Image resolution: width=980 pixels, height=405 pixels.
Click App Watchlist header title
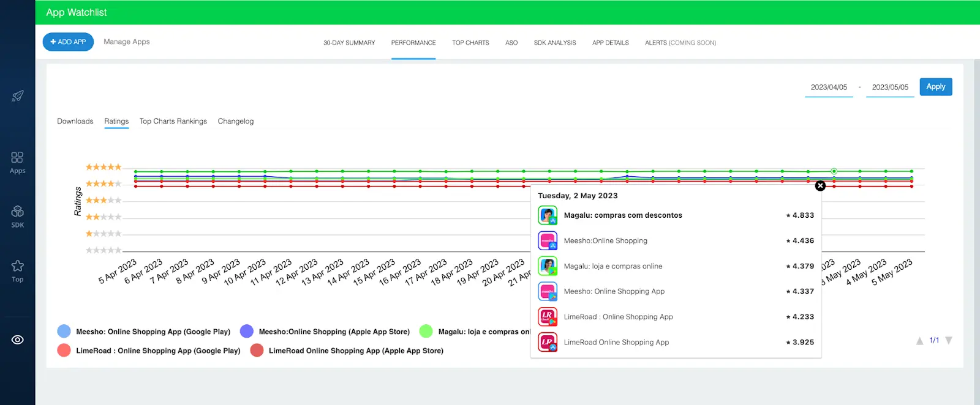tap(77, 12)
